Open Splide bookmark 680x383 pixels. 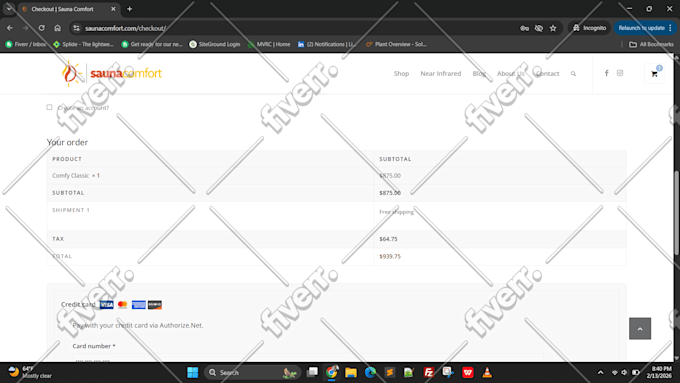(x=83, y=44)
